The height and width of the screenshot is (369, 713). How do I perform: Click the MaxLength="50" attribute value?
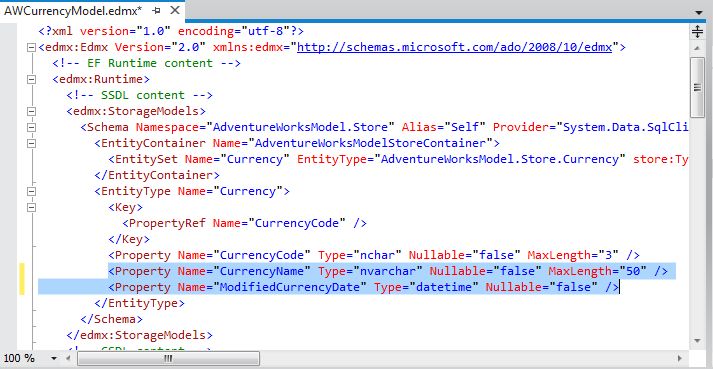point(633,271)
